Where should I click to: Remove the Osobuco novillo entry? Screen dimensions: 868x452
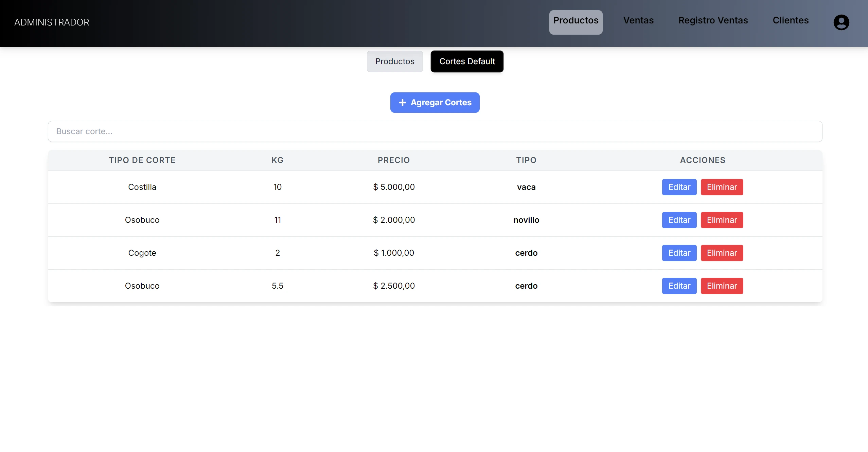[x=722, y=220]
